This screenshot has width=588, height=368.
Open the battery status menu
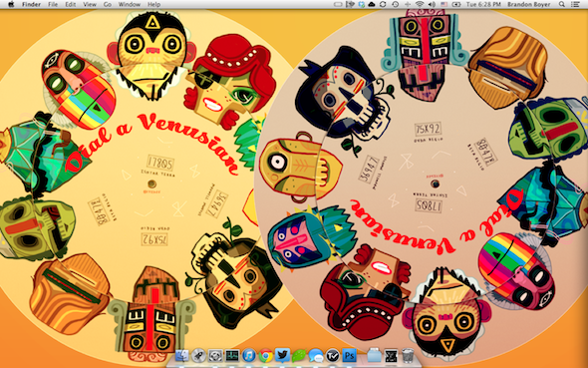coord(456,5)
